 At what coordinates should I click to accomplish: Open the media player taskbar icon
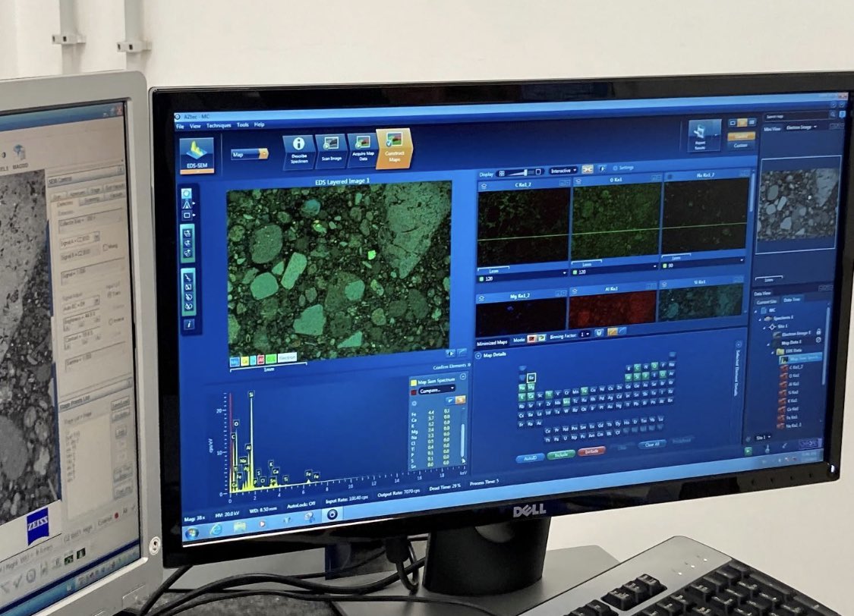263,523
